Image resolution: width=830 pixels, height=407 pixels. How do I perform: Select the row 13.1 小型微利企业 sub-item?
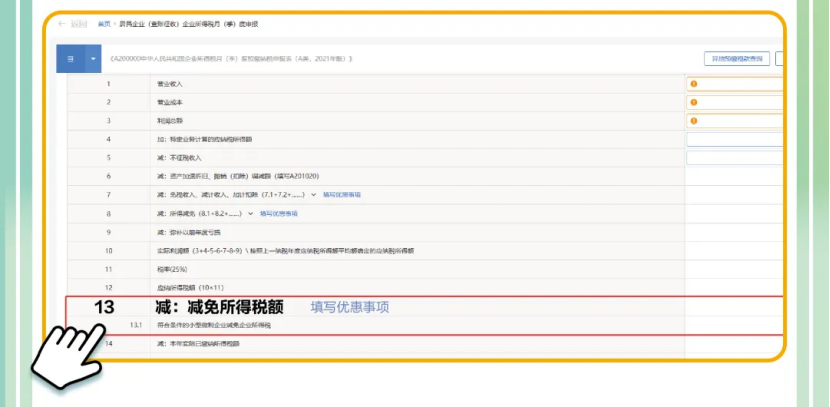tap(213, 326)
